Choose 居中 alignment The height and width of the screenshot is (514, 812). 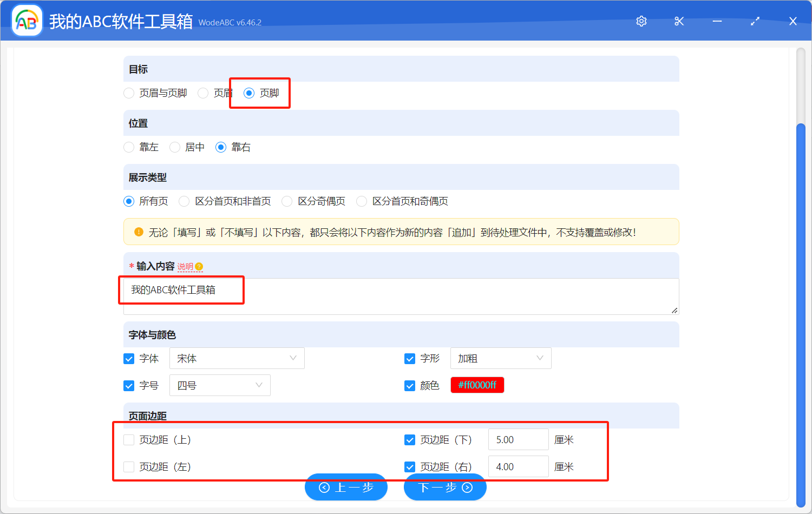click(174, 147)
